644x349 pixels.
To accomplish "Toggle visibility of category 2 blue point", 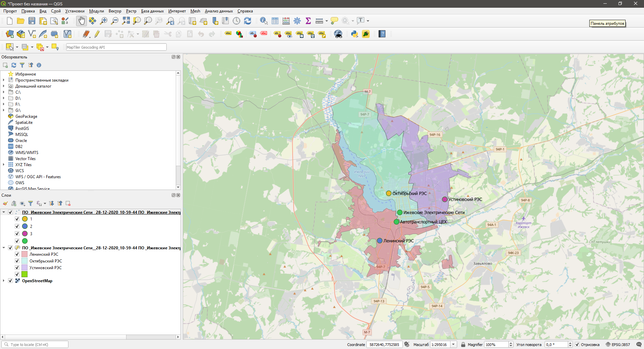I will (x=17, y=226).
